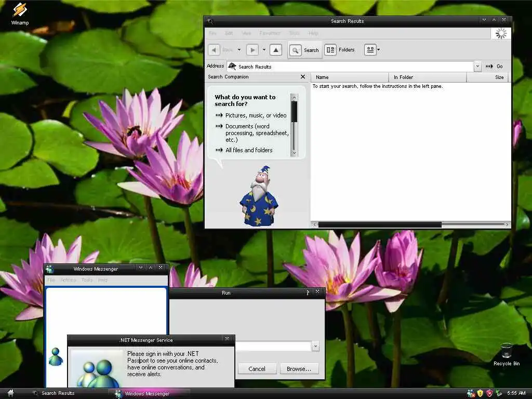Click Cancel in the Run dialog

point(257,369)
